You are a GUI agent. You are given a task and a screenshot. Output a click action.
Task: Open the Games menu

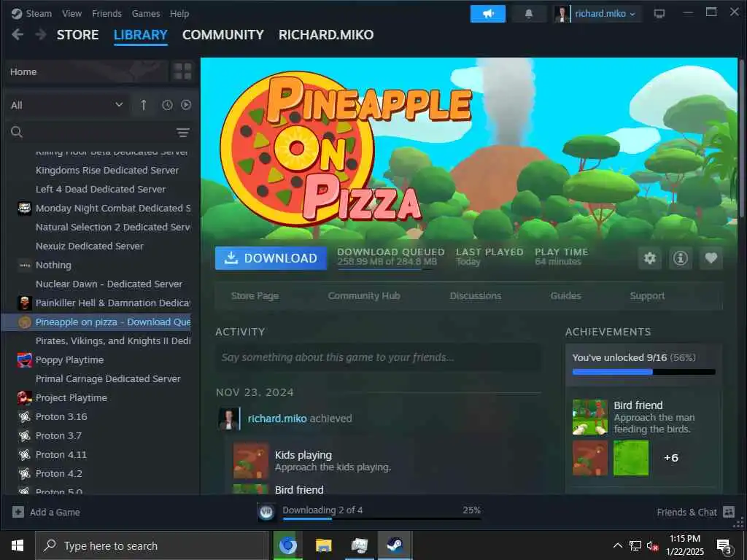click(146, 14)
